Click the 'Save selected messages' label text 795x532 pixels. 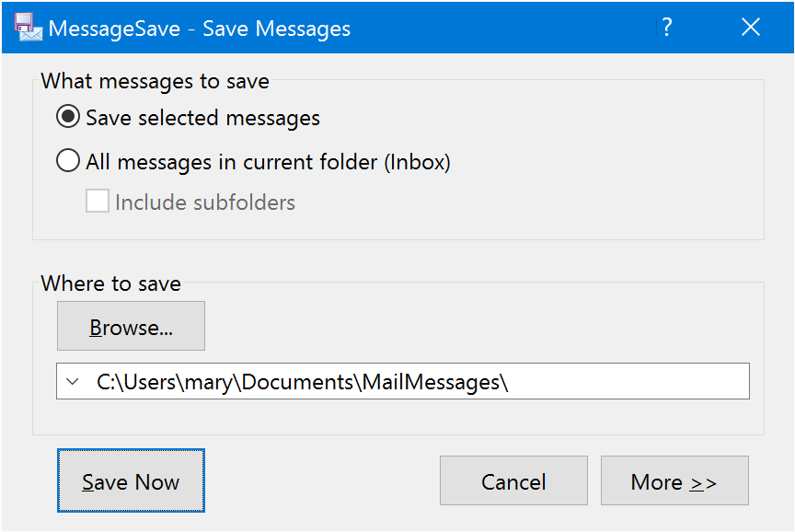[x=203, y=118]
